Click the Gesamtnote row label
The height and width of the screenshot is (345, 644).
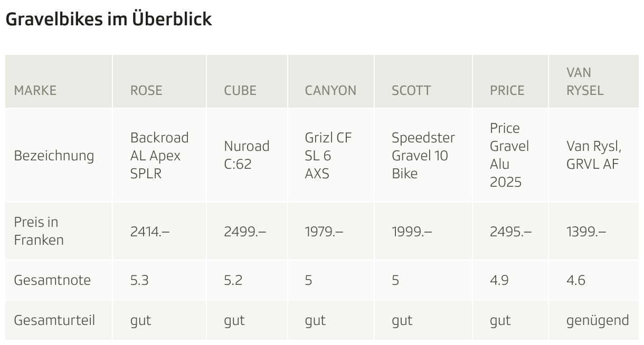click(x=52, y=280)
